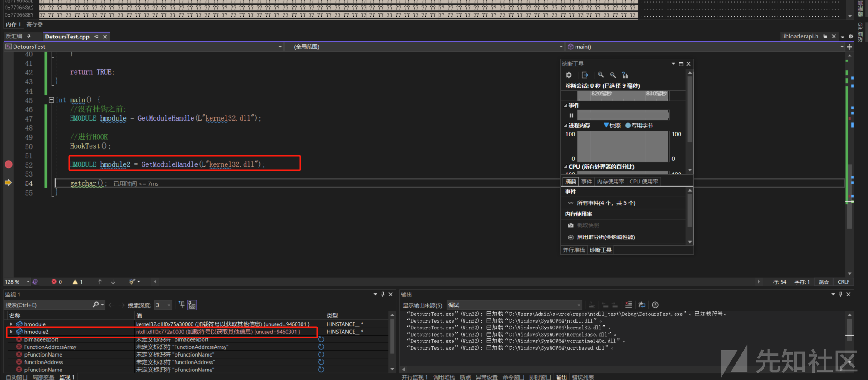Close the DetoursTest.cpp tab
This screenshot has height=380, width=868.
[105, 37]
